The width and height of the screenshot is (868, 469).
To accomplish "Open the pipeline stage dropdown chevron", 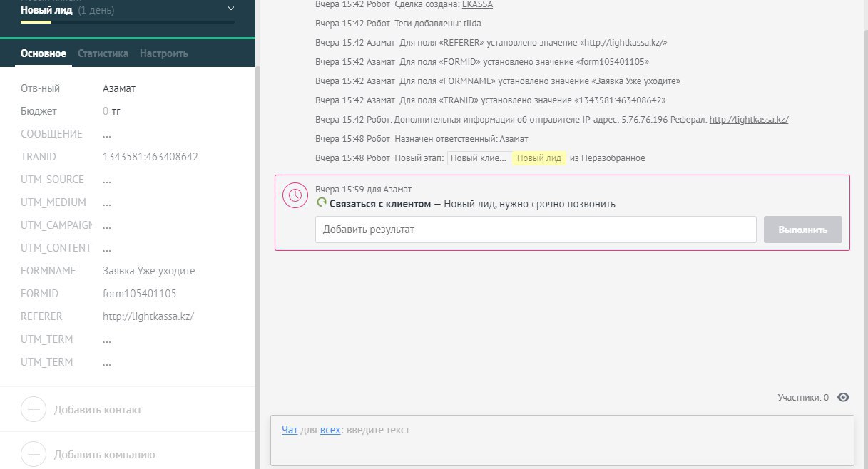I will (x=230, y=9).
